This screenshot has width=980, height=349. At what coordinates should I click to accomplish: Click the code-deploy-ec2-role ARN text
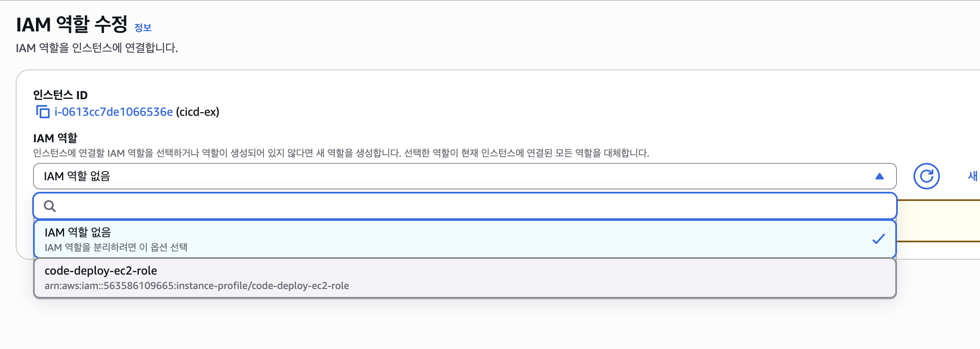pyautogui.click(x=197, y=286)
